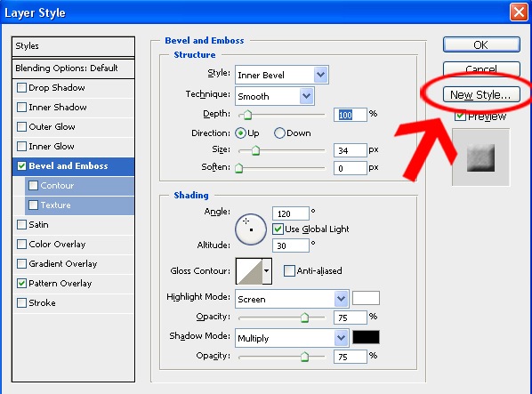This screenshot has width=532, height=394.
Task: Enable the Inner Shadow checkbox
Action: click(x=21, y=108)
